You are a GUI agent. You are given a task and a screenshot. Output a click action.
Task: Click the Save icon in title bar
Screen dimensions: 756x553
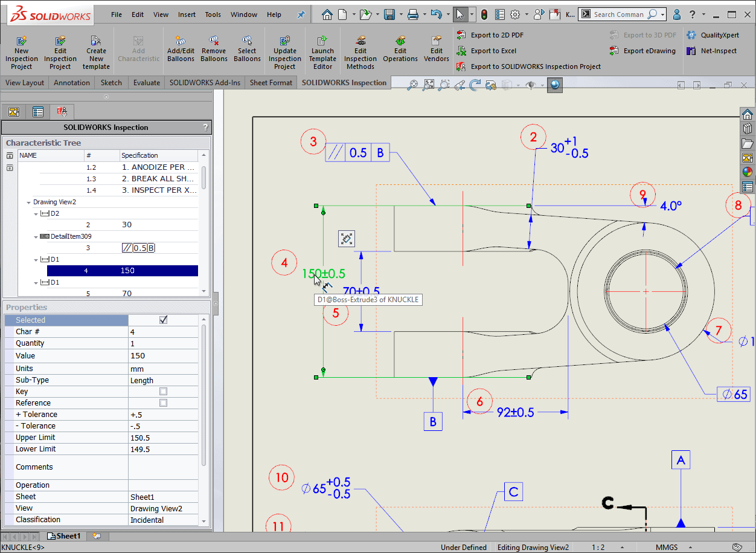[x=389, y=15]
